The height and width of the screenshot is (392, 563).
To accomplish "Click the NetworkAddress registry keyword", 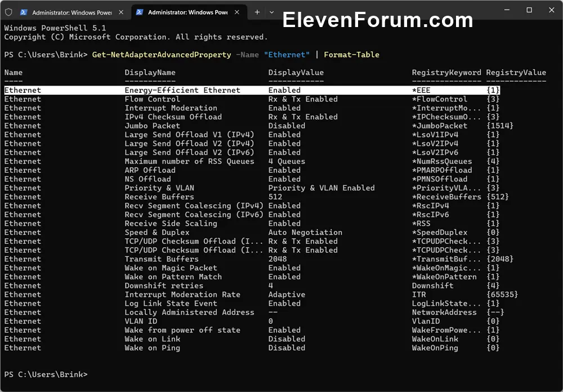I will [x=444, y=312].
